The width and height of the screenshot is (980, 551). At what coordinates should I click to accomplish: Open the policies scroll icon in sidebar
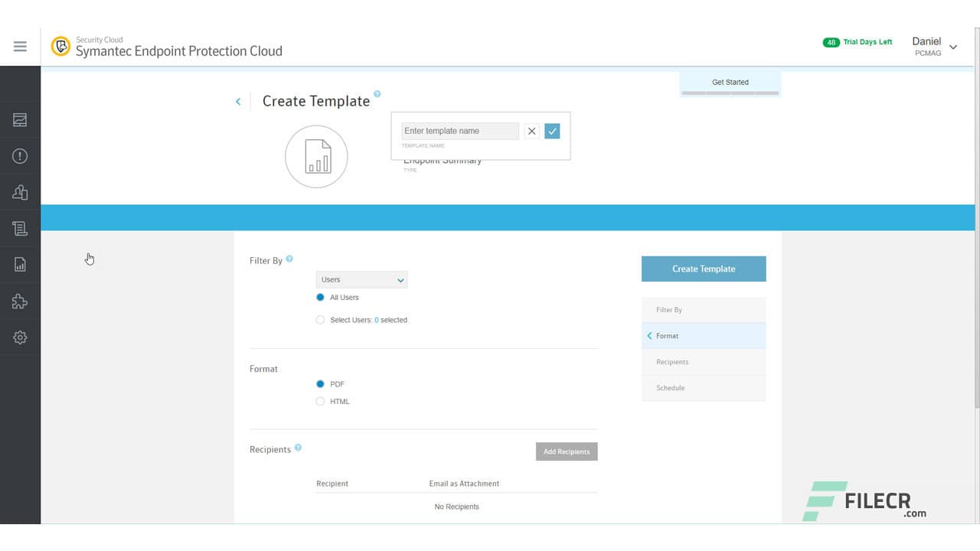(20, 228)
